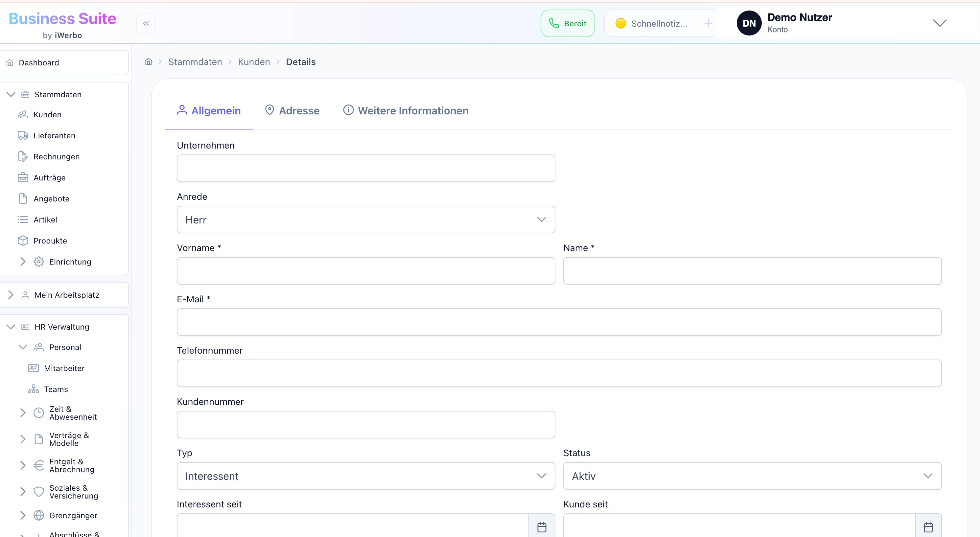Screen dimensions: 980x537
Task: Add a quick note with plus icon
Action: [708, 24]
